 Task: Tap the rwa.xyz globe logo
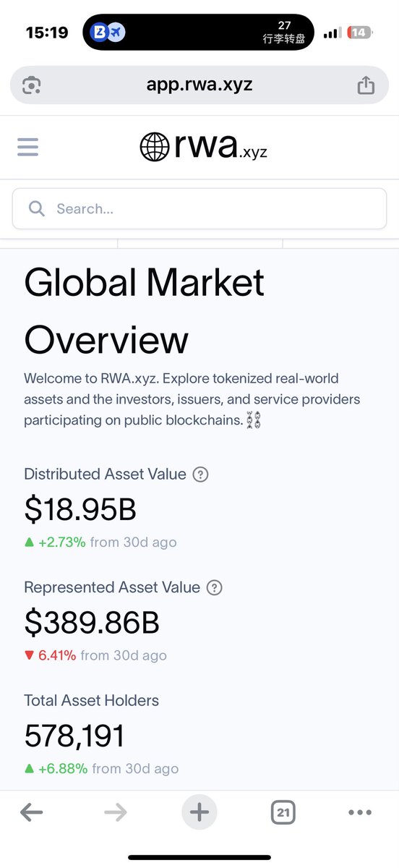[203, 147]
